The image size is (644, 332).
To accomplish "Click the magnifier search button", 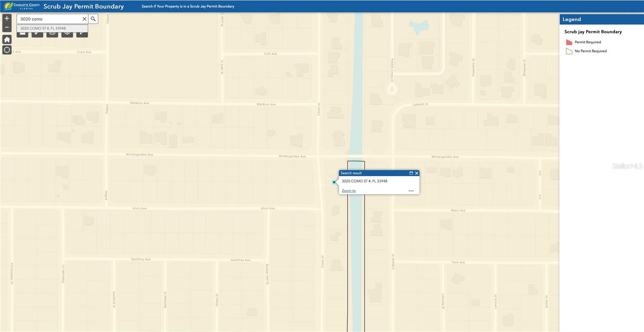I will click(93, 19).
